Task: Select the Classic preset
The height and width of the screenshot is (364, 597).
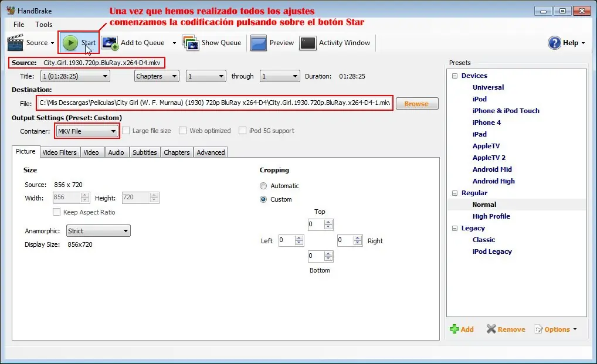Action: pyautogui.click(x=484, y=240)
